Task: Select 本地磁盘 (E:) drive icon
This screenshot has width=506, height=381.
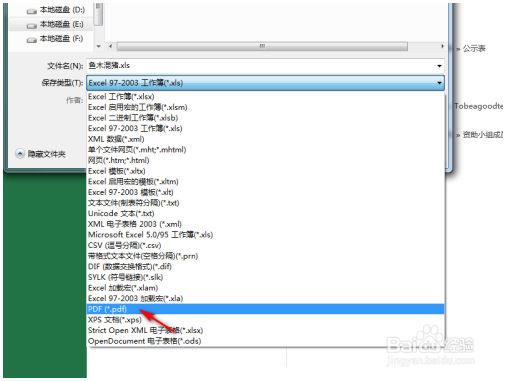Action: click(32, 25)
